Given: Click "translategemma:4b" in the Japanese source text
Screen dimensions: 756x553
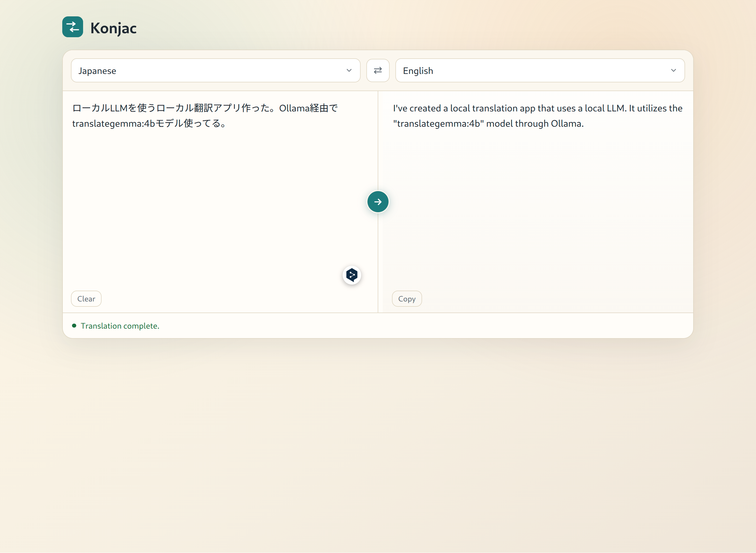Looking at the screenshot, I should coord(113,124).
